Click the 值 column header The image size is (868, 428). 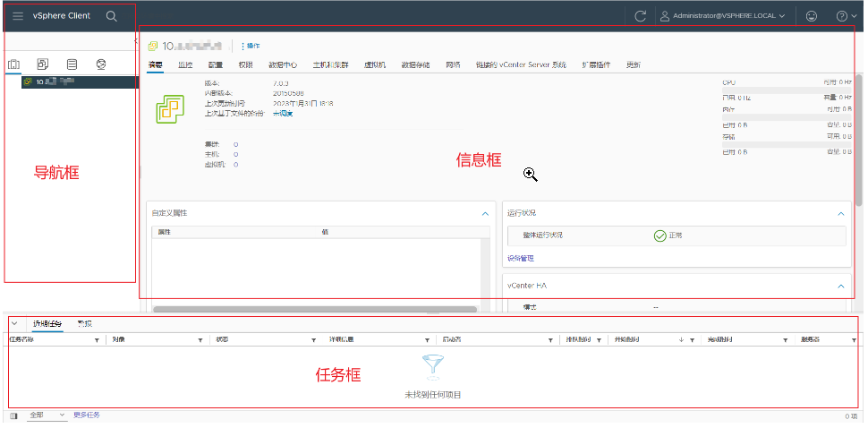coord(325,232)
